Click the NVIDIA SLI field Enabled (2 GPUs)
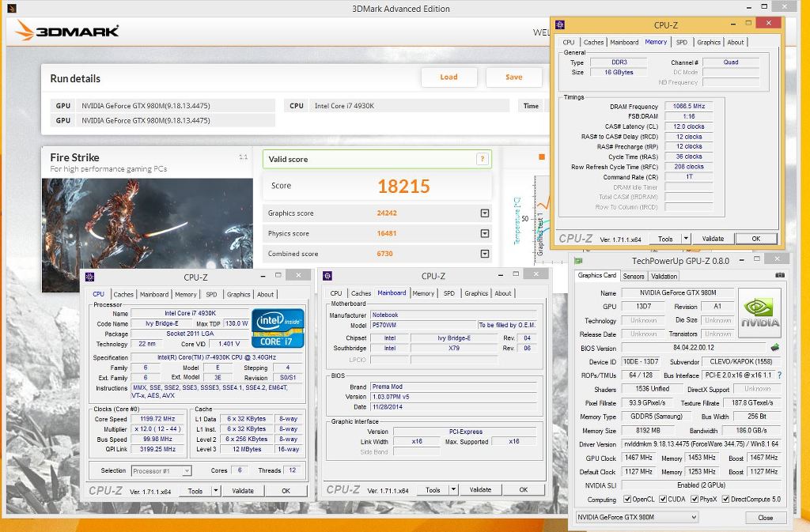Viewport: 810px width, 532px height. tap(701, 485)
